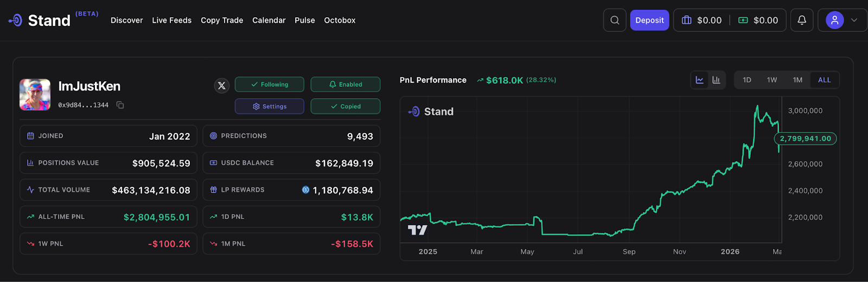Click the Predictions target icon

coord(213,136)
